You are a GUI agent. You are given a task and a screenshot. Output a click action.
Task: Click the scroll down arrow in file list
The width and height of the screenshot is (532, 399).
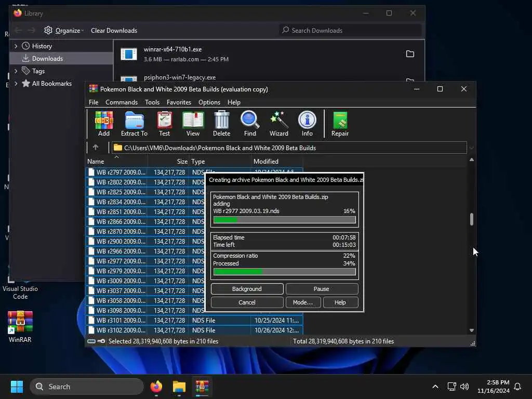[472, 330]
